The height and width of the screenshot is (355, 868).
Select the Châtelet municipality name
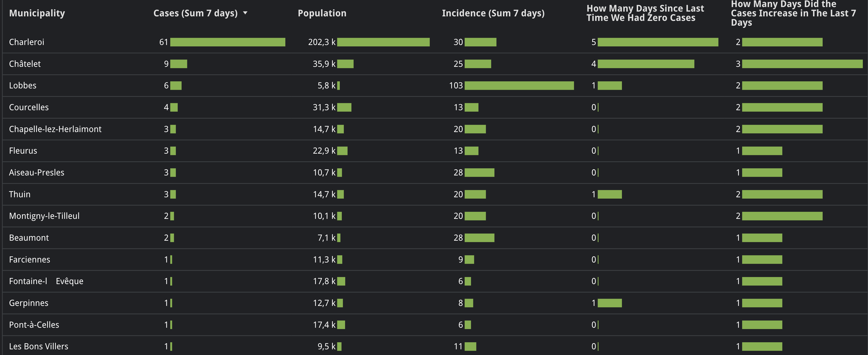pos(25,64)
